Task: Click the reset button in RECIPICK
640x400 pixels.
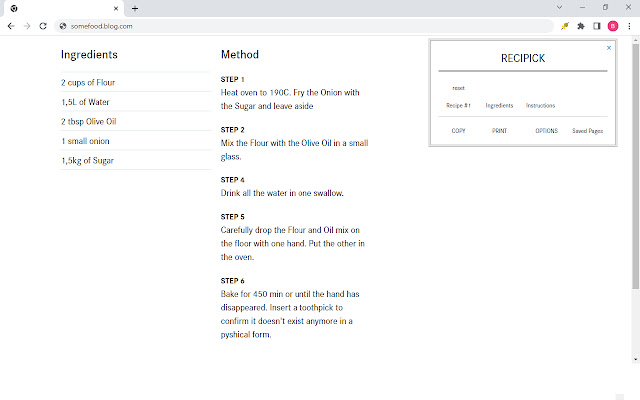Action: (x=458, y=88)
